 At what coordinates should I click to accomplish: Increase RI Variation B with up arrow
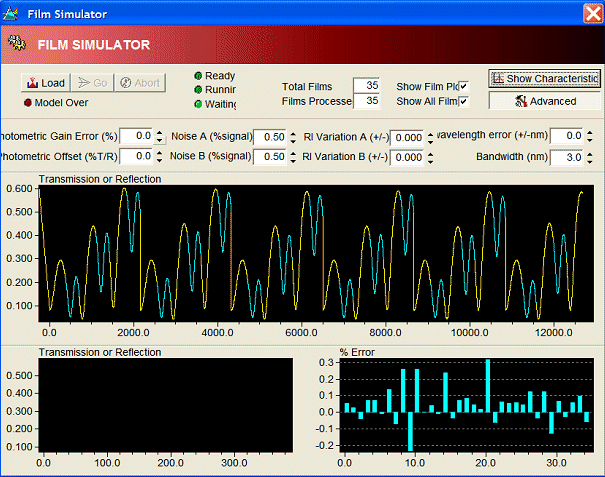coord(431,154)
